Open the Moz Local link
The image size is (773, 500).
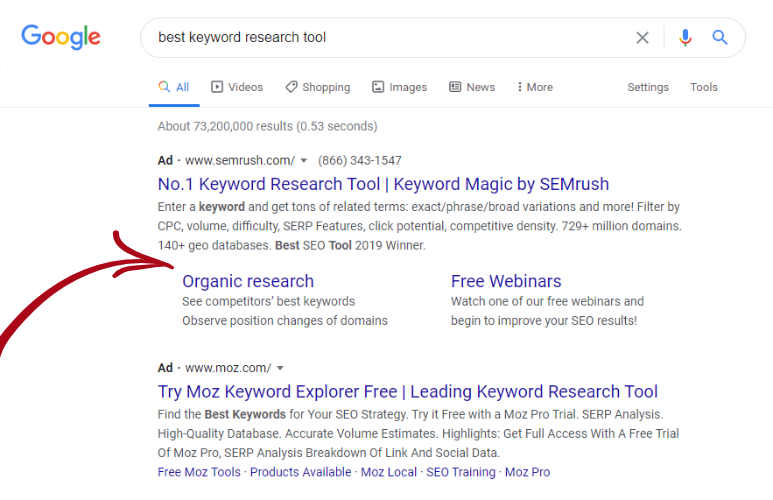pos(388,472)
